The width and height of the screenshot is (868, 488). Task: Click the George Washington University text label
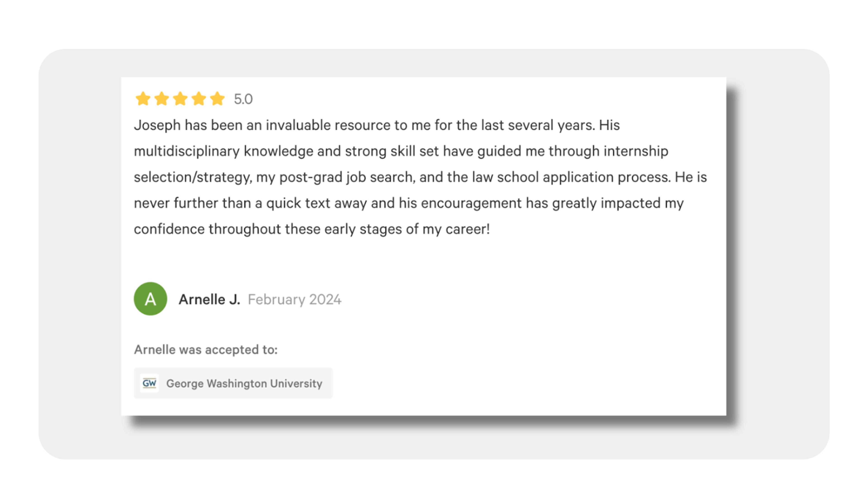tap(244, 384)
